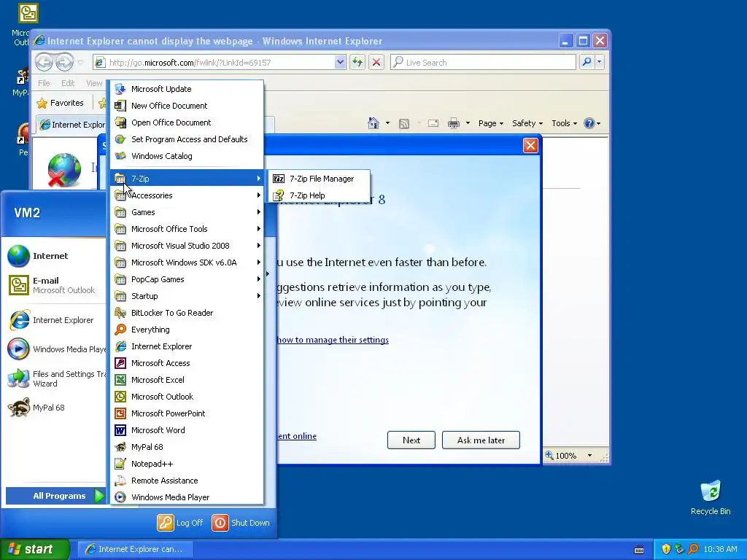Close the Internet Explorer 8 setup dialog

pos(530,145)
